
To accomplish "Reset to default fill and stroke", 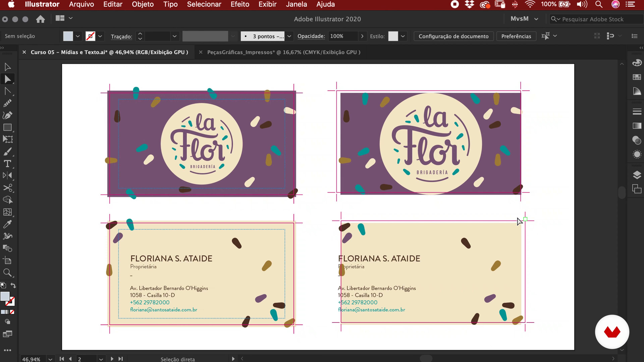I will point(3,285).
